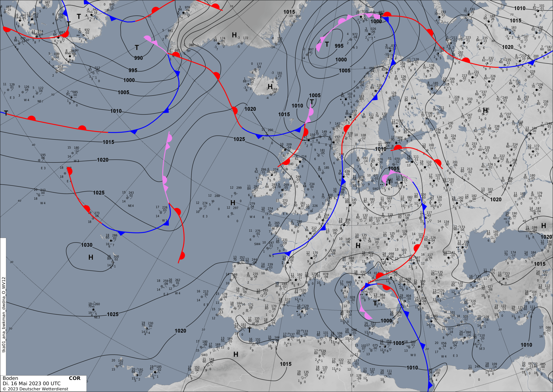The image size is (553, 392).
Task: Click the T marker near Gibraltar
Action: [249, 330]
